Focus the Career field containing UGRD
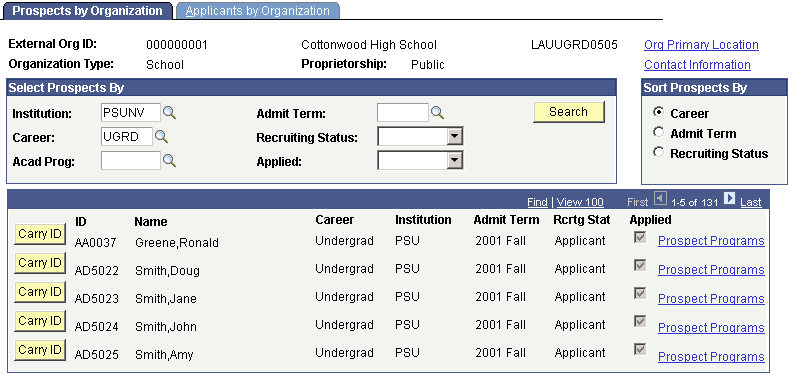The image size is (792, 382). coord(127,136)
